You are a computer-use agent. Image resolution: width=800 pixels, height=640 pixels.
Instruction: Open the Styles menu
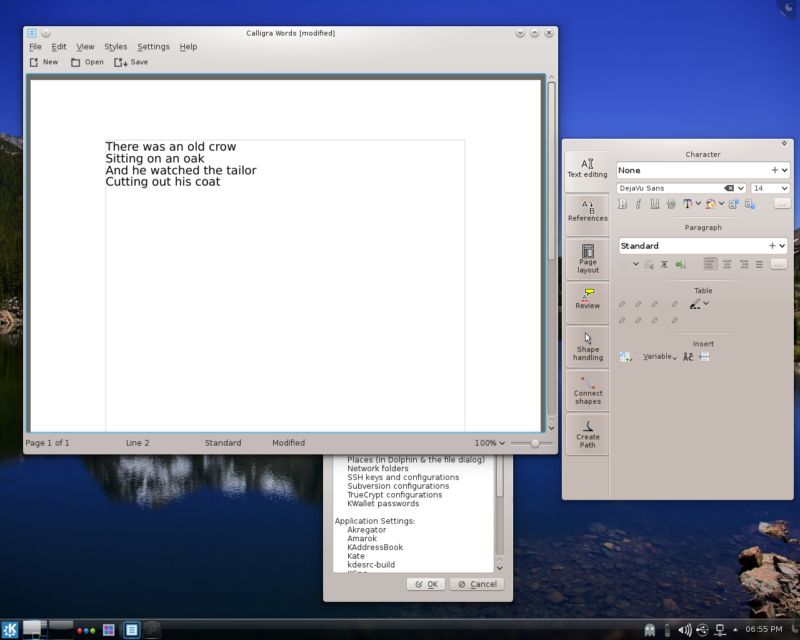pos(116,46)
